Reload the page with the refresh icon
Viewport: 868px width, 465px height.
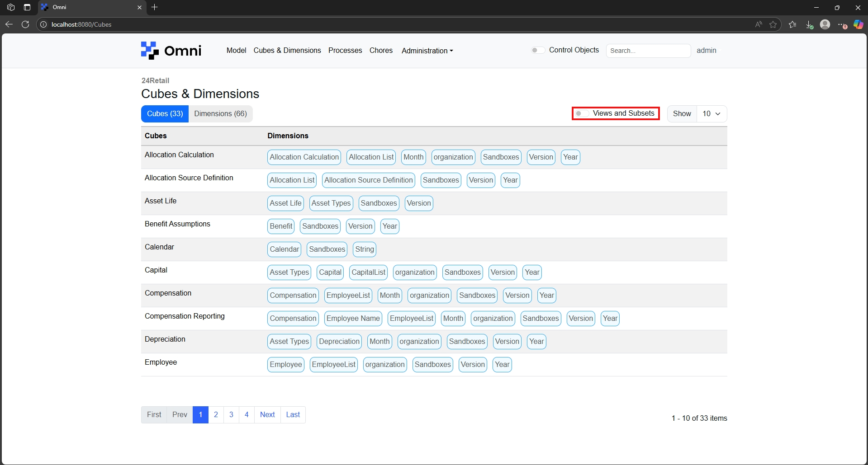(25, 24)
